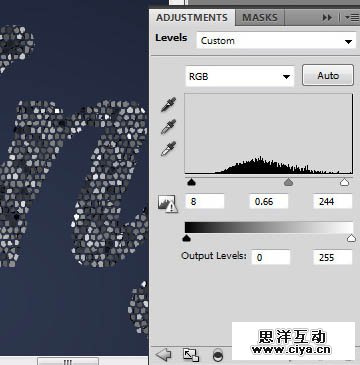
Task: Select the black point eyedropper
Action: pos(169,105)
